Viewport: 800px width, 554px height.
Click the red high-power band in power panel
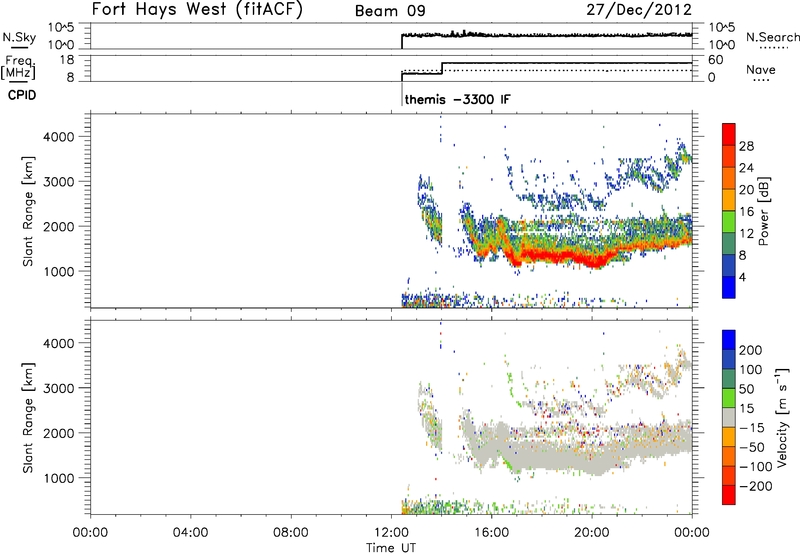(561, 255)
